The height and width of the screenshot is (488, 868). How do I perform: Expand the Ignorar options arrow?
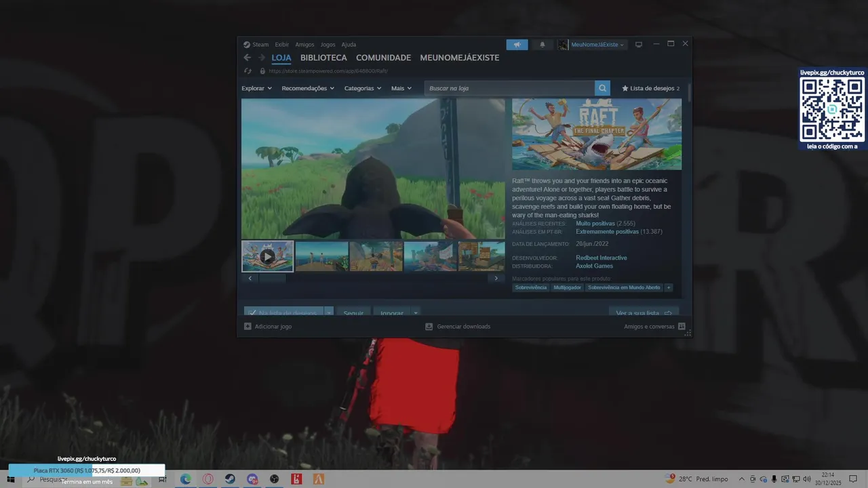click(x=416, y=312)
